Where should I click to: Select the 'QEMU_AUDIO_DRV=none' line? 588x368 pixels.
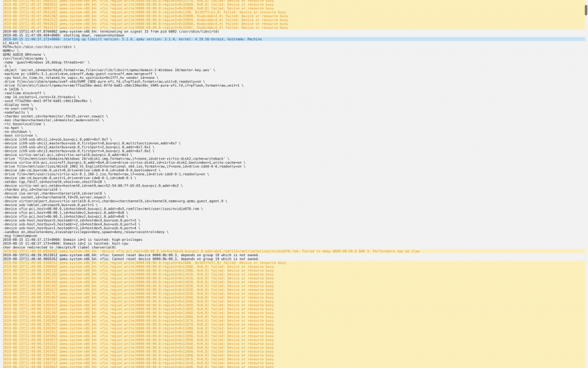point(24,55)
